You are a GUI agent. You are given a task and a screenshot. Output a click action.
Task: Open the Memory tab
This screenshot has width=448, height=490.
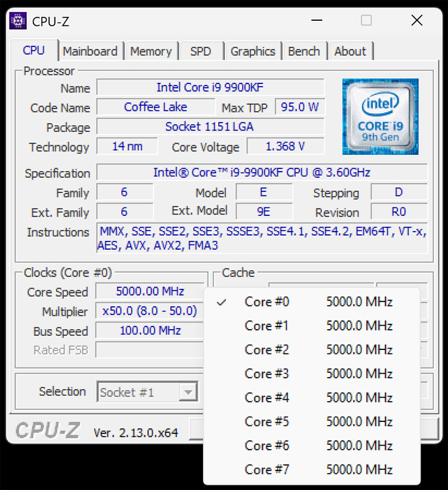[x=151, y=51]
